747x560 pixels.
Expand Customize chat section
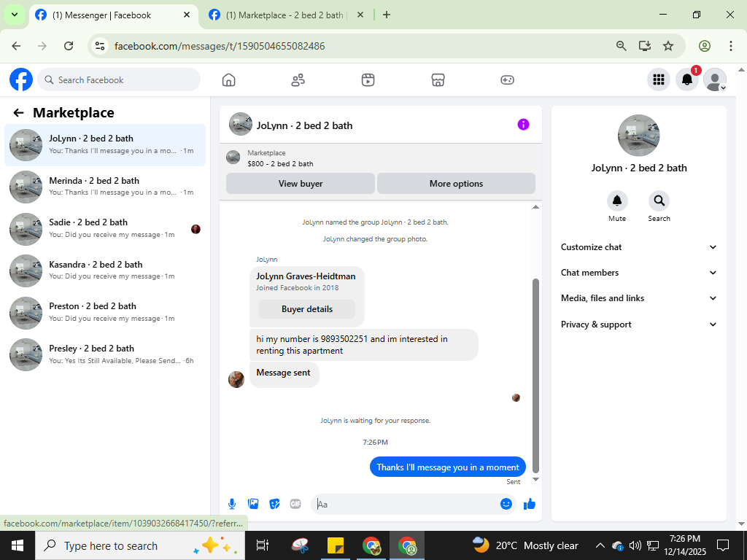638,247
